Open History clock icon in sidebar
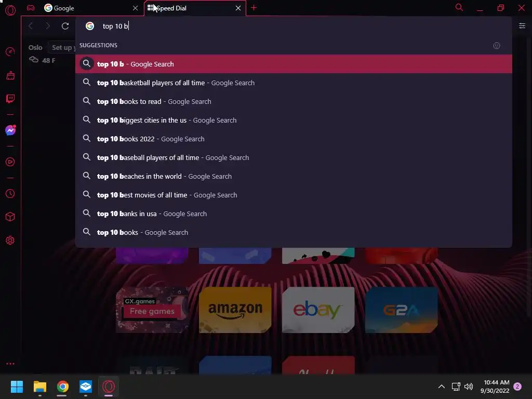 [10, 194]
